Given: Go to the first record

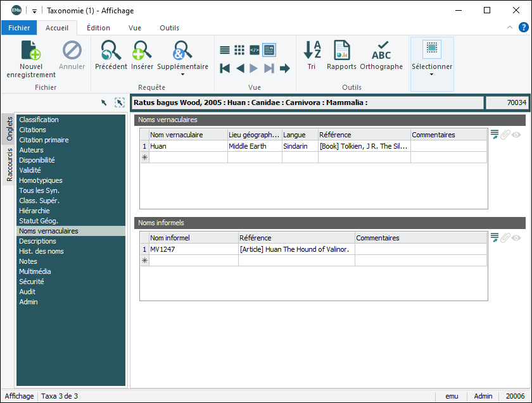Looking at the screenshot, I should [x=225, y=68].
